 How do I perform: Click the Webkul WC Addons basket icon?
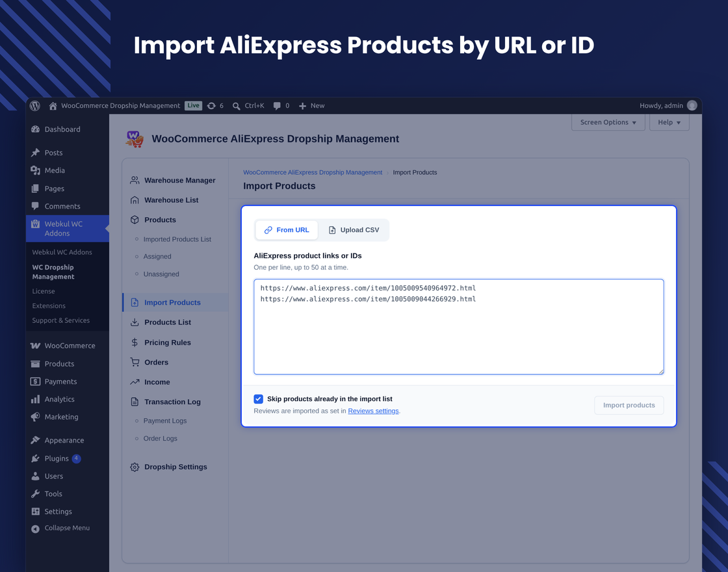coord(35,224)
